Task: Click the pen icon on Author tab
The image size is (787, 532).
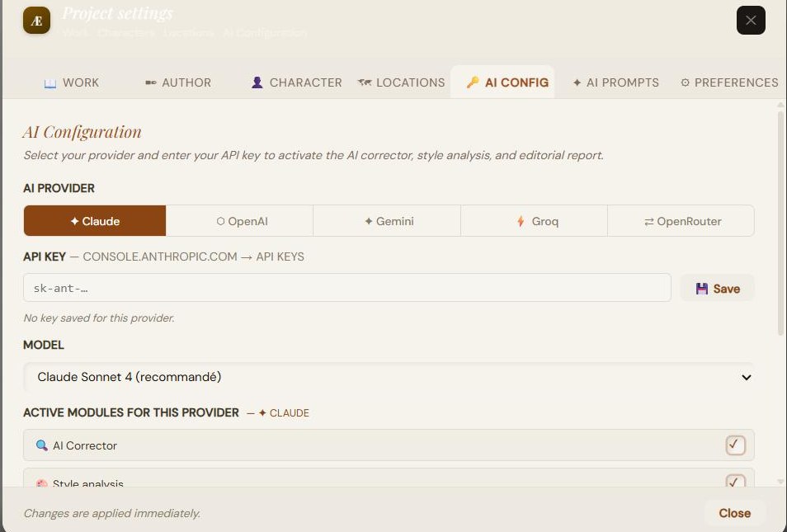Action: [x=151, y=82]
